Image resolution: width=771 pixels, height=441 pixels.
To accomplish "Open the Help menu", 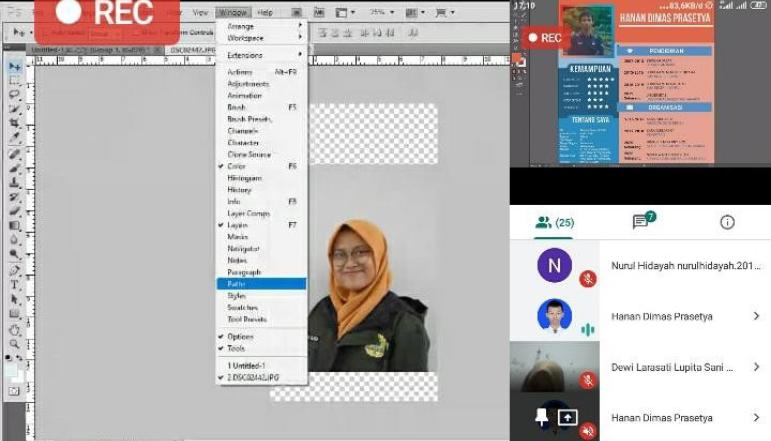I will tap(264, 13).
